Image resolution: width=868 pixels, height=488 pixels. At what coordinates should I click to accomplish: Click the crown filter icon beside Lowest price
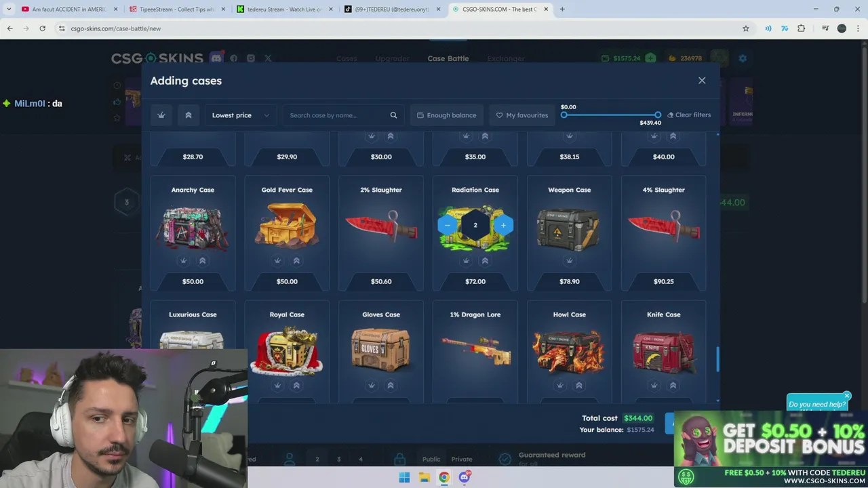tap(161, 115)
